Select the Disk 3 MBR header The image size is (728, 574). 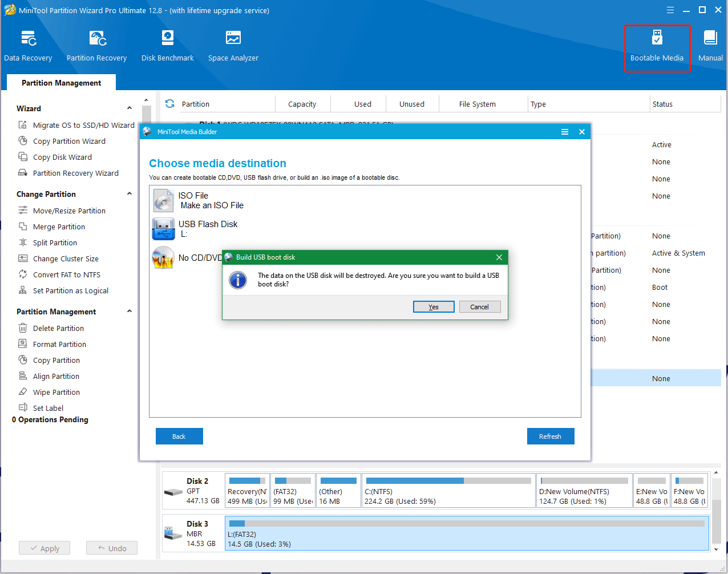(x=193, y=533)
